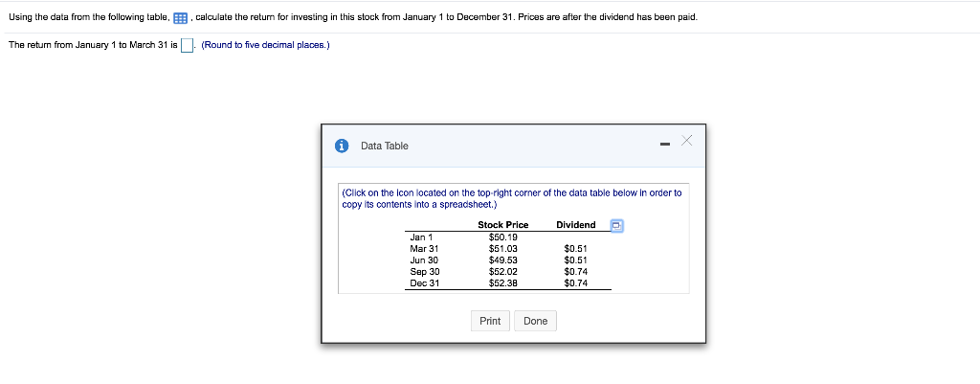This screenshot has height=384, width=980.
Task: Click the Sep 30 dividend $0.74
Action: (x=575, y=271)
